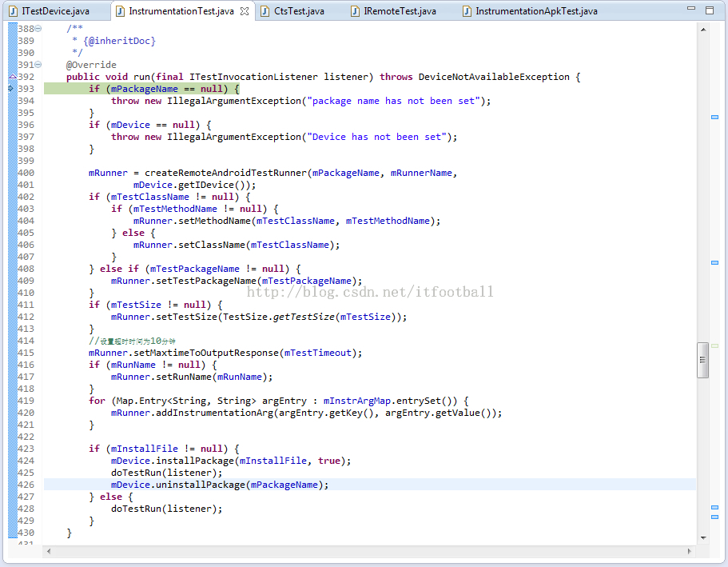Viewport: 728px width, 567px height.
Task: Click the yellow-green marker in the overview ruler
Action: point(714,345)
